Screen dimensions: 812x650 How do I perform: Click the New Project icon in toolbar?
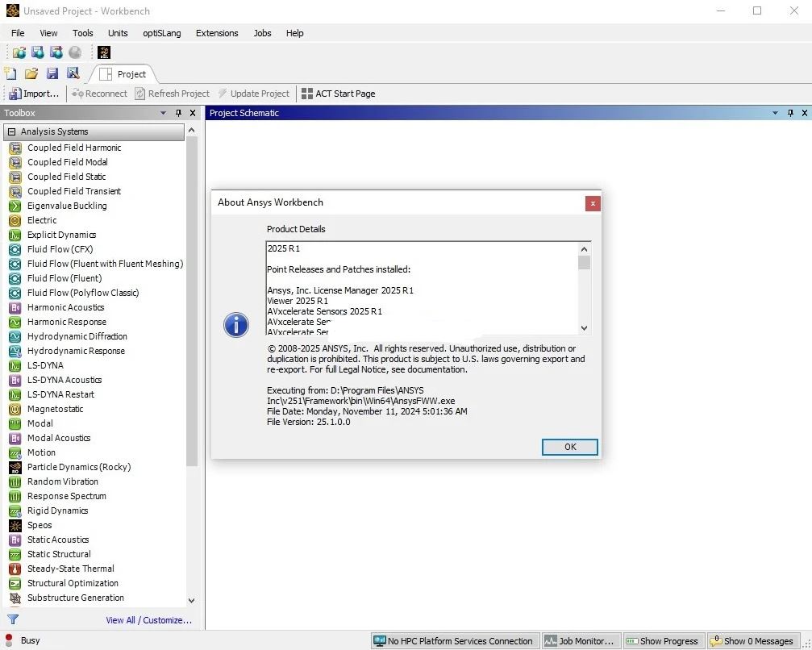point(10,73)
